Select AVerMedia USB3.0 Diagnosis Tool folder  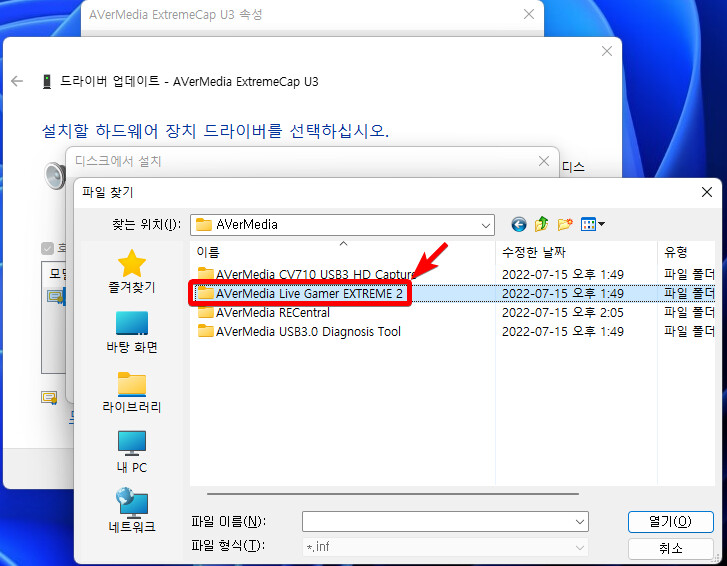[x=299, y=332]
